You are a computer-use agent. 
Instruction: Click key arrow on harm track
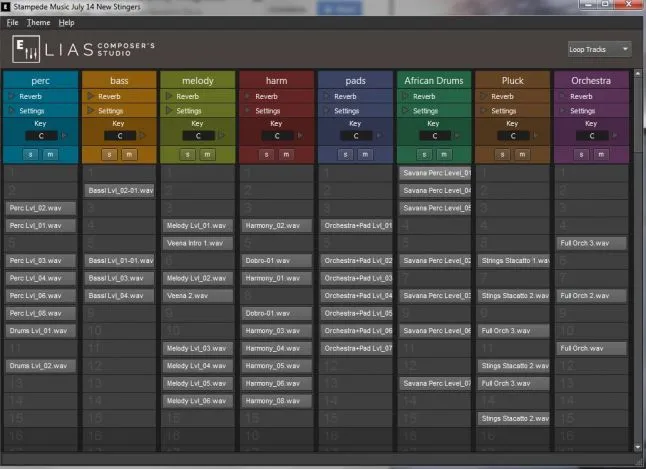300,136
